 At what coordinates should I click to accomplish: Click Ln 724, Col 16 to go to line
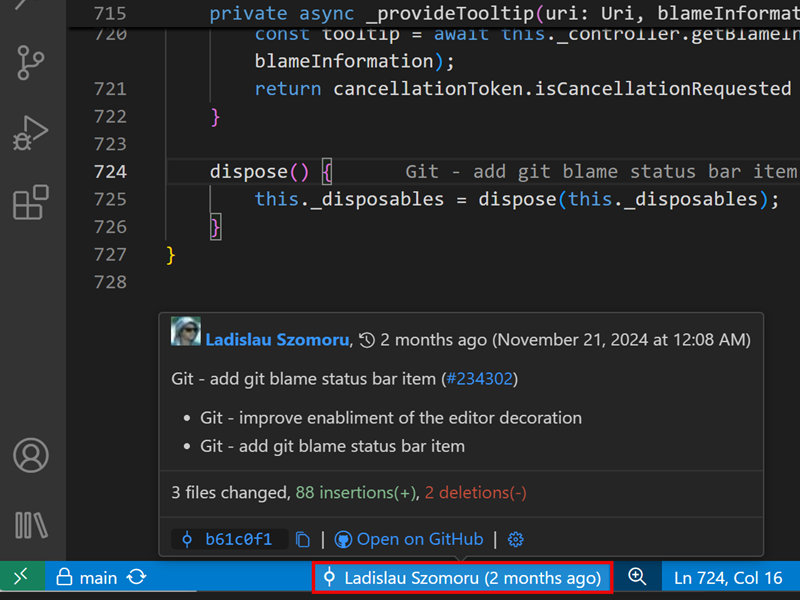click(728, 577)
